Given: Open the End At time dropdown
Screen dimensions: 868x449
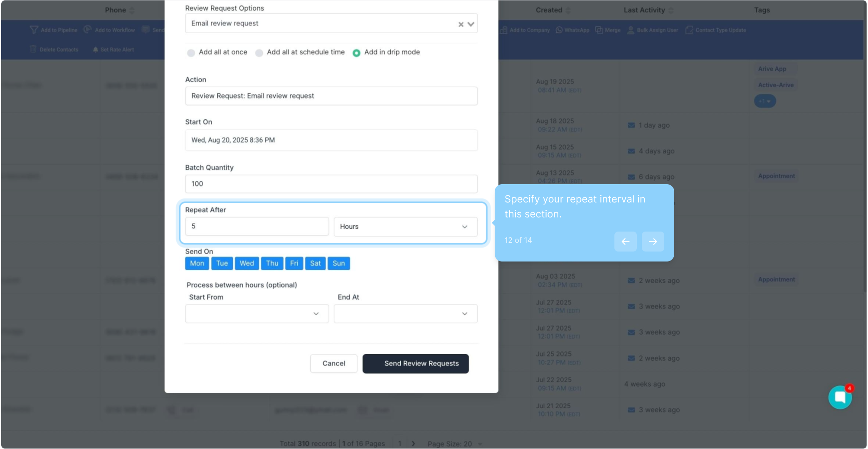Looking at the screenshot, I should coord(405,313).
